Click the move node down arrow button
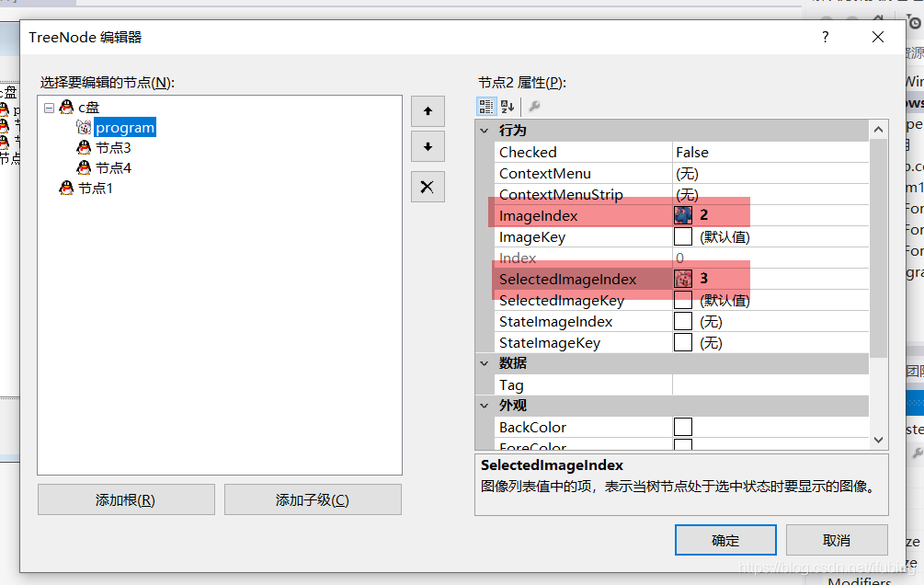Screen dimensions: 924x585 point(427,146)
